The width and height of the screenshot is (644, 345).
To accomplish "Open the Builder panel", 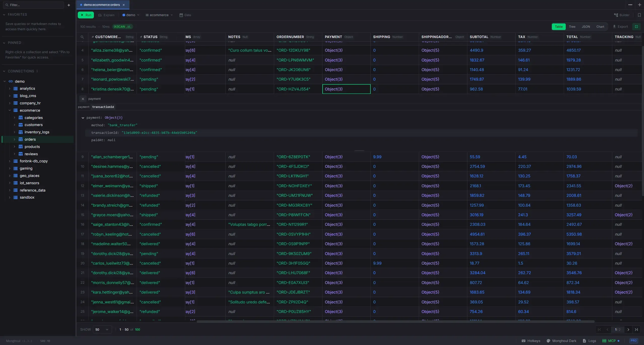I will (x=622, y=15).
